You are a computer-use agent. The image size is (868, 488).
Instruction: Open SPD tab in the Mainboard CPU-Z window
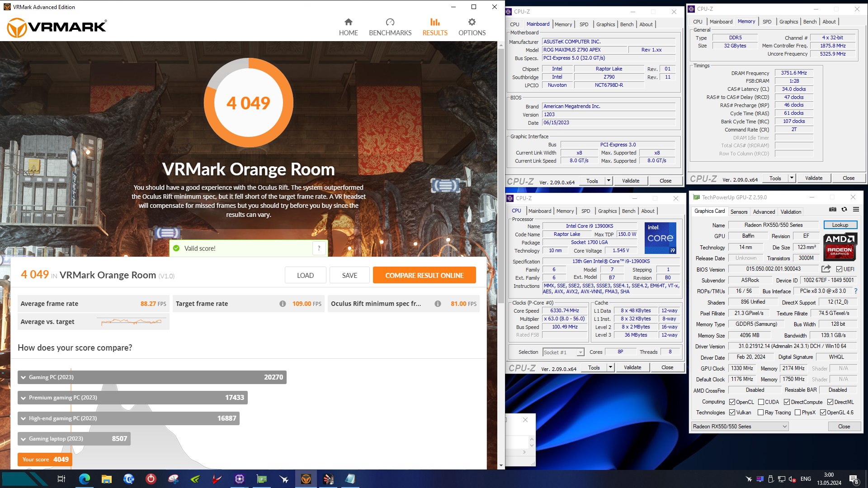point(584,24)
